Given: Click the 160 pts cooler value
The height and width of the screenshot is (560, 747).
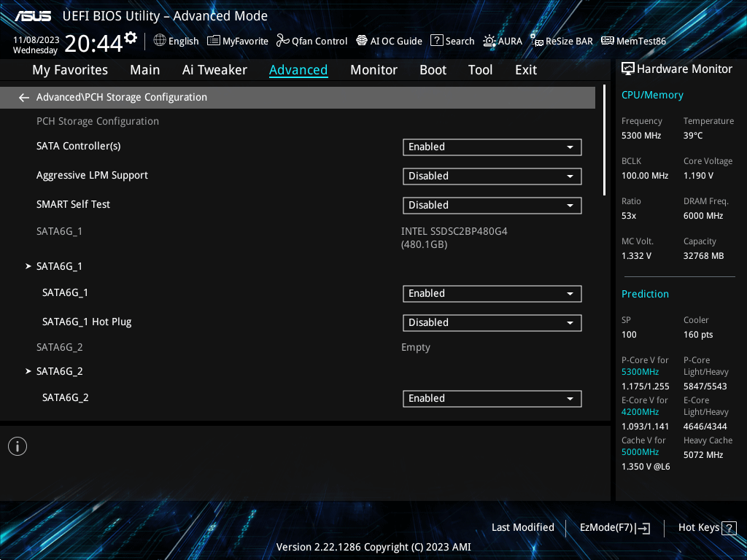Looking at the screenshot, I should pyautogui.click(x=698, y=334).
